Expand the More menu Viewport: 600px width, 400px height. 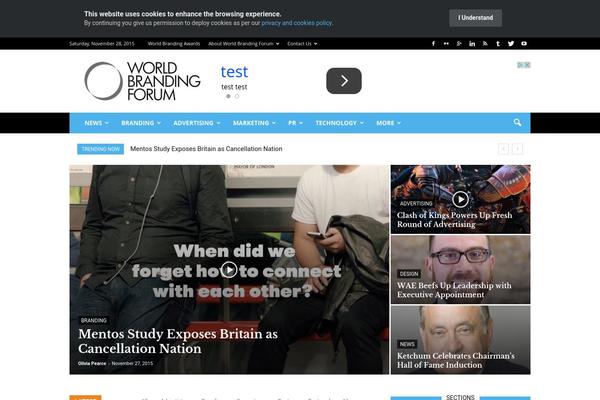click(x=388, y=123)
